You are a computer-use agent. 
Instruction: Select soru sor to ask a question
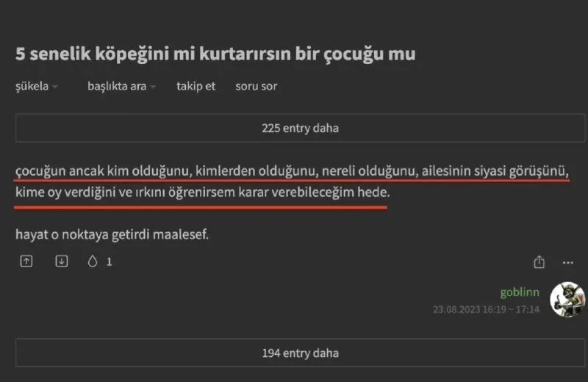(256, 86)
